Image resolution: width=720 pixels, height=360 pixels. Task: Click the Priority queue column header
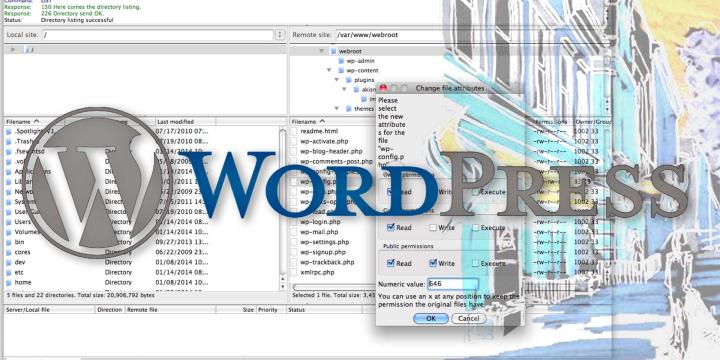[x=270, y=310]
